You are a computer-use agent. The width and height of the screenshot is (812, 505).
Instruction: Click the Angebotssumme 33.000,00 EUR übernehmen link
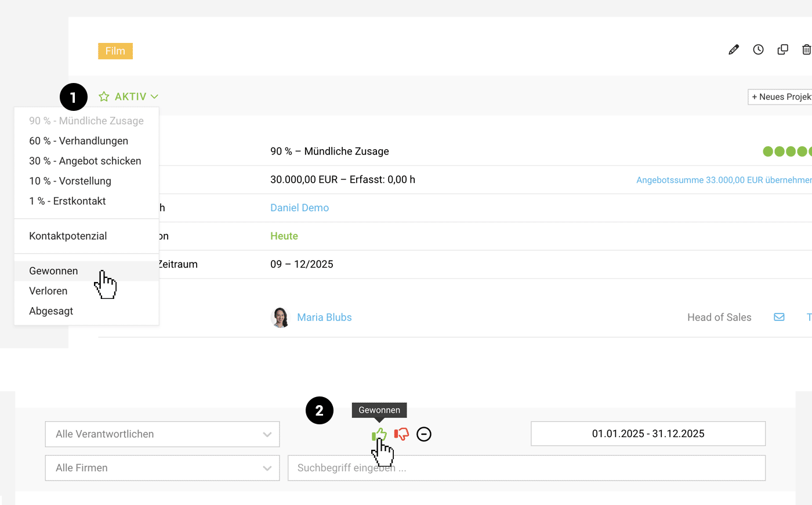click(x=723, y=180)
